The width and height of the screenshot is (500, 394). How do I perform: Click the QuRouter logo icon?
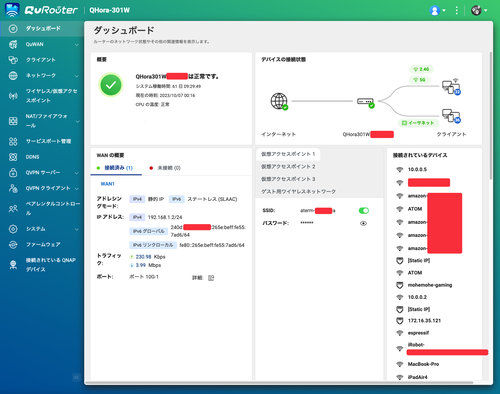click(12, 10)
